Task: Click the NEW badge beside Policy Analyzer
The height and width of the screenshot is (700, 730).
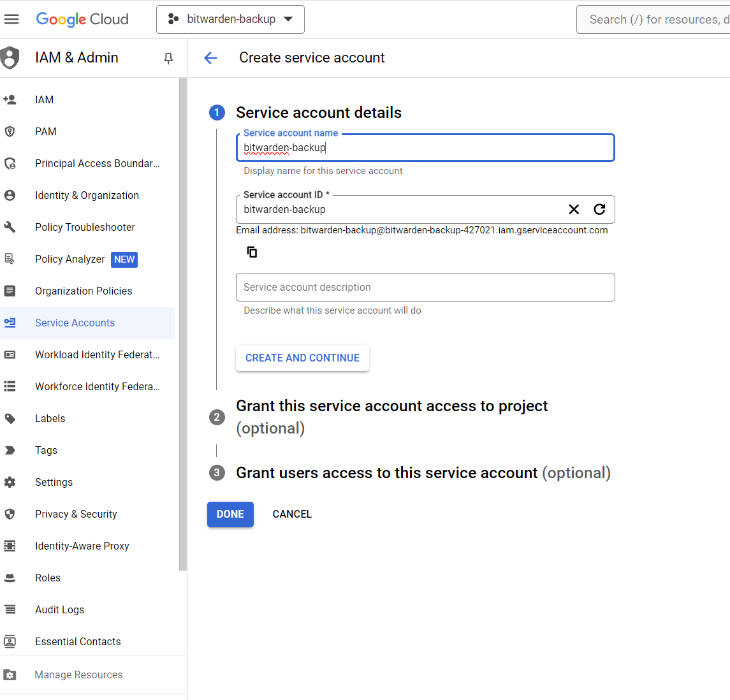Action: 124,259
